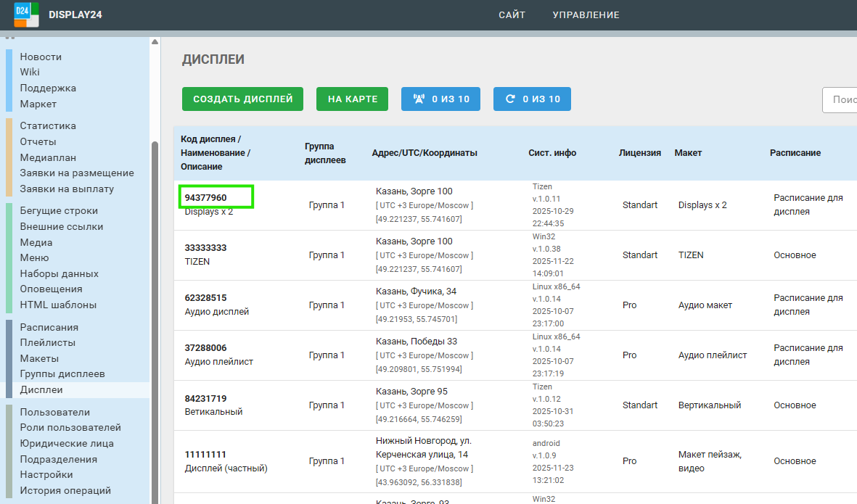Open История операций in the sidebar

pos(65,490)
